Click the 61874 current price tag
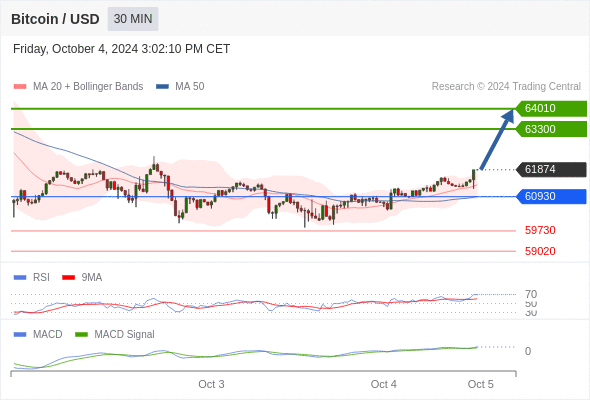590x400 pixels. (x=551, y=169)
